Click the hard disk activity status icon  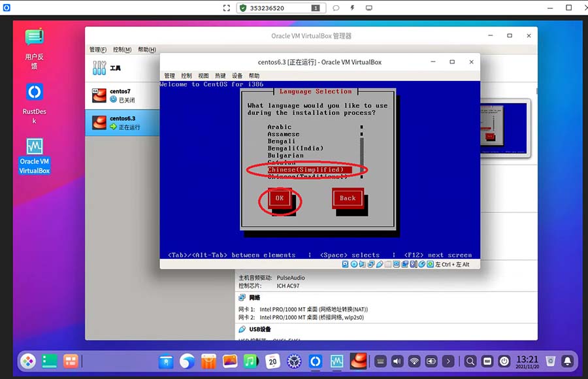click(x=346, y=264)
